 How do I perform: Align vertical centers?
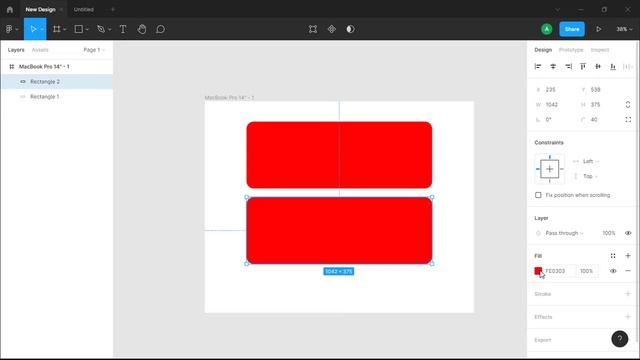[x=598, y=67]
